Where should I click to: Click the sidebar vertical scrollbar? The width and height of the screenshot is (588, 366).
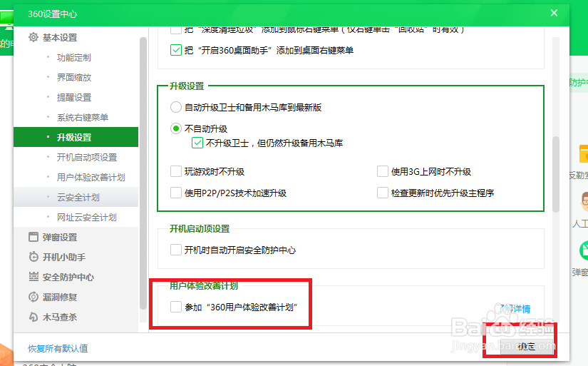pos(143,173)
